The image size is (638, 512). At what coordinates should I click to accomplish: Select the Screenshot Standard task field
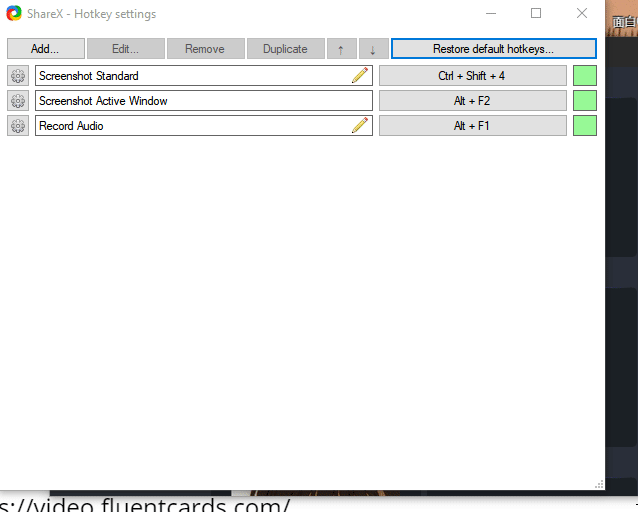203,76
